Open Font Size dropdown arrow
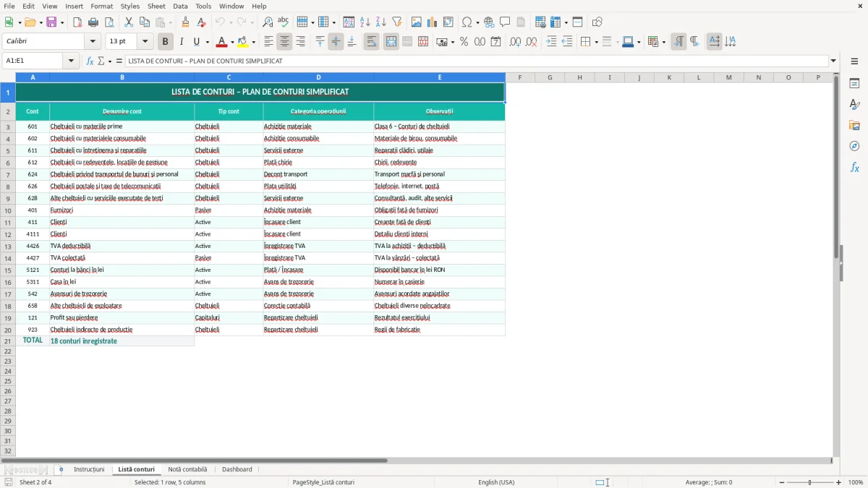Image resolution: width=868 pixels, height=488 pixels. tap(145, 42)
